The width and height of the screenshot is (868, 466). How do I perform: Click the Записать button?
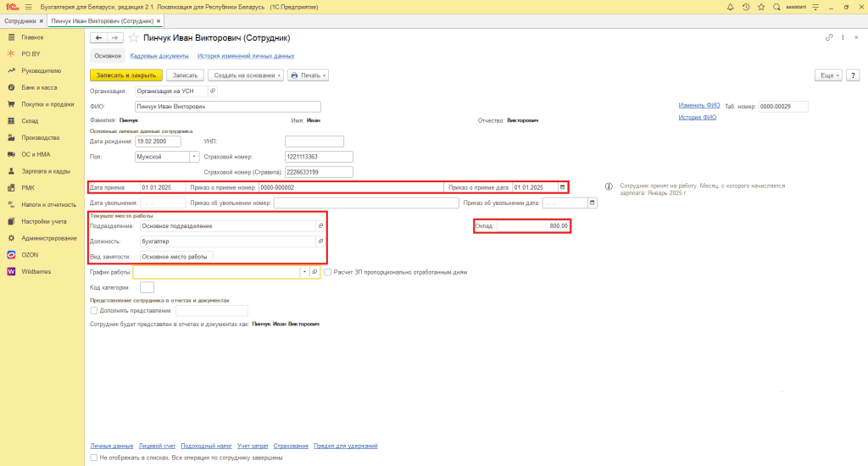click(185, 75)
